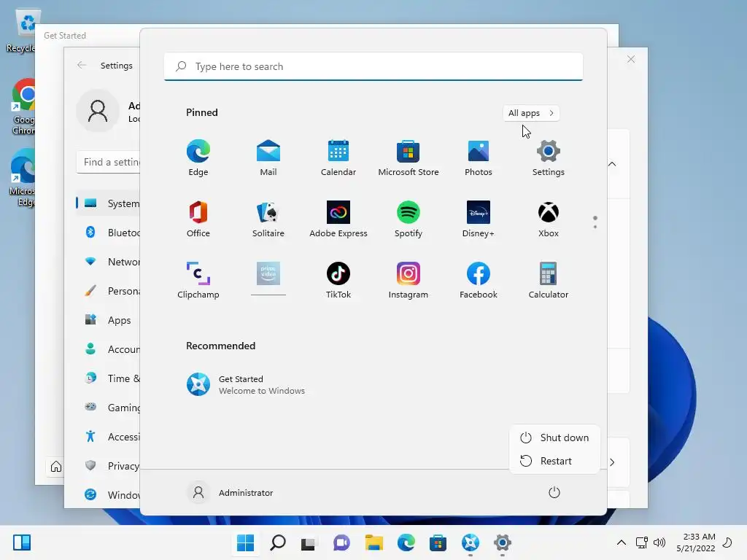Click Find a setting search field
The width and height of the screenshot is (747, 560).
pos(109,163)
